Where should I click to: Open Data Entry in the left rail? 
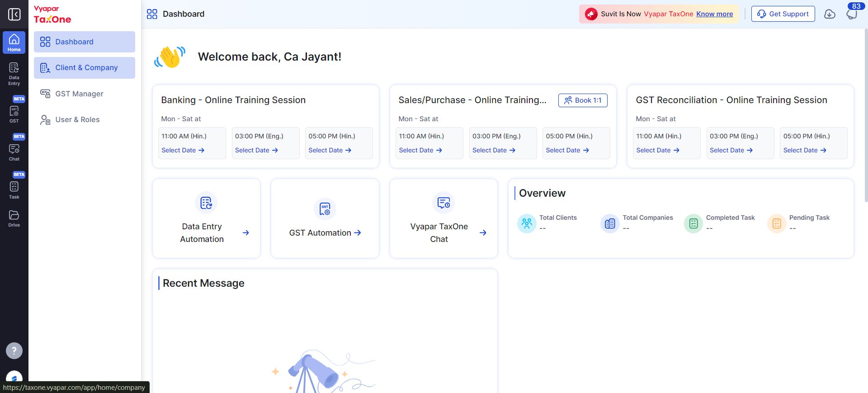point(14,74)
